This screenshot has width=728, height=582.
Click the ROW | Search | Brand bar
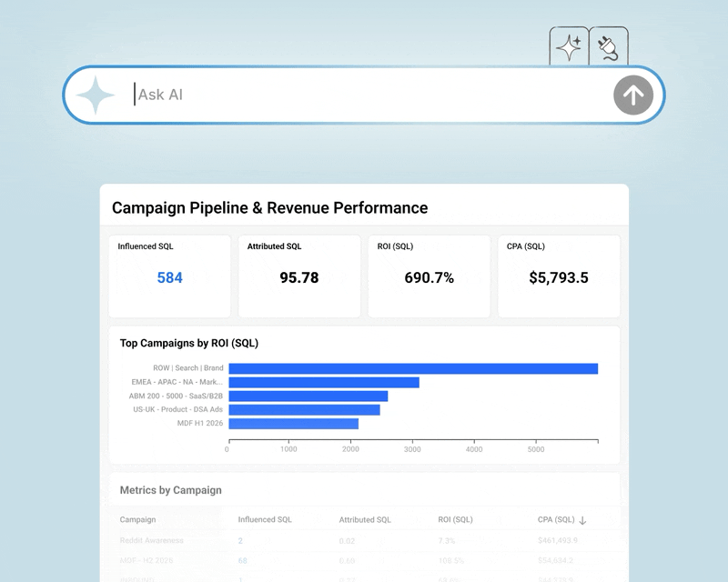413,368
